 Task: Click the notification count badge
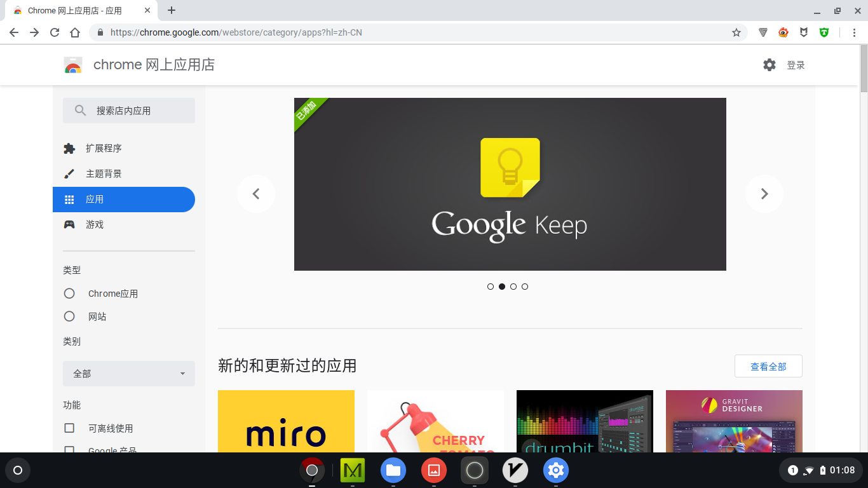(793, 470)
